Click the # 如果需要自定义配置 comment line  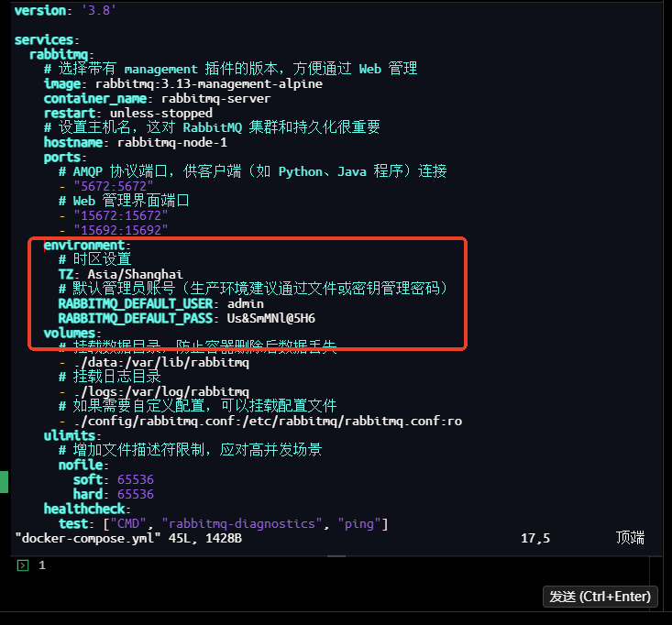(198, 406)
